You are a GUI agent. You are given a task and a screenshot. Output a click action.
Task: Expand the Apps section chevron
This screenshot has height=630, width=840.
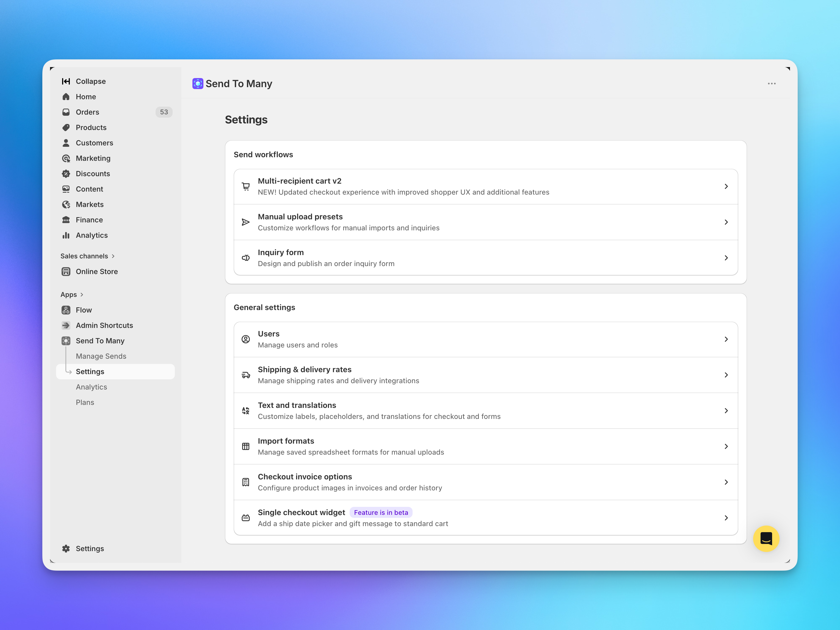[x=82, y=294]
